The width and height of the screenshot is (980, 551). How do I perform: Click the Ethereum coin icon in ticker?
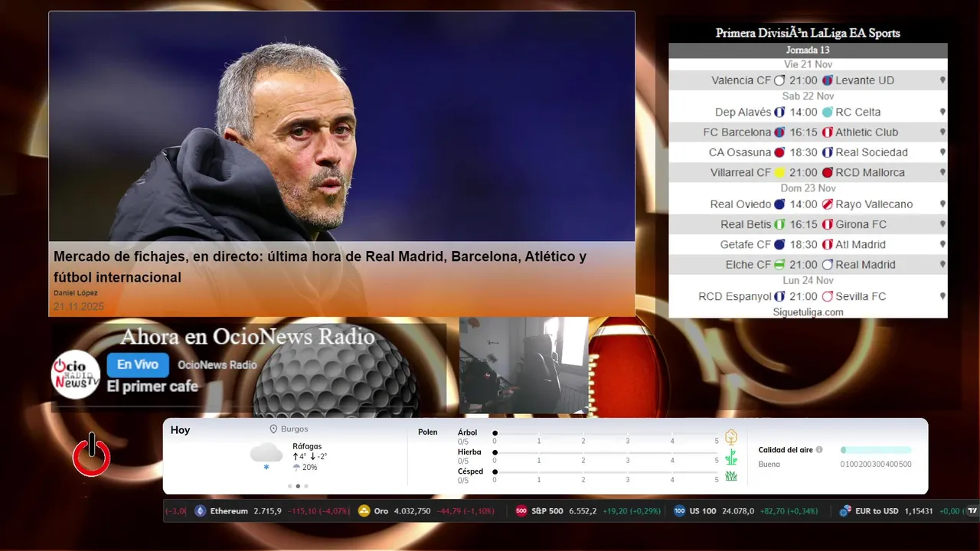pyautogui.click(x=201, y=511)
